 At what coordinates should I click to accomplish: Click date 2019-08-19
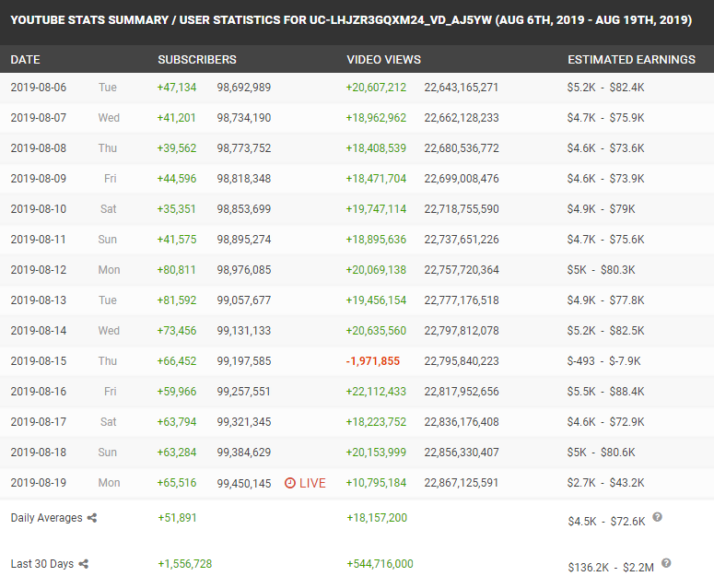tap(39, 483)
